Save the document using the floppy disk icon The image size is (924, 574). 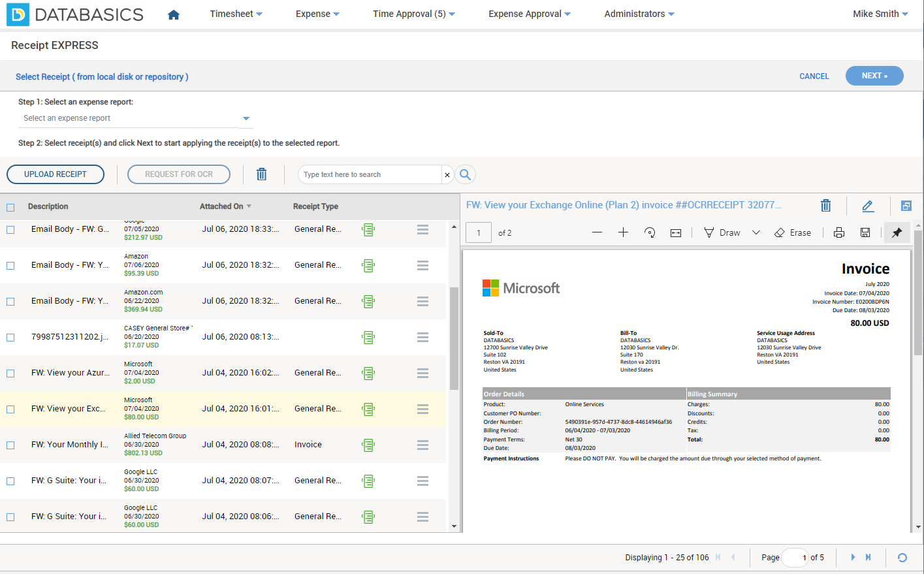tap(865, 232)
